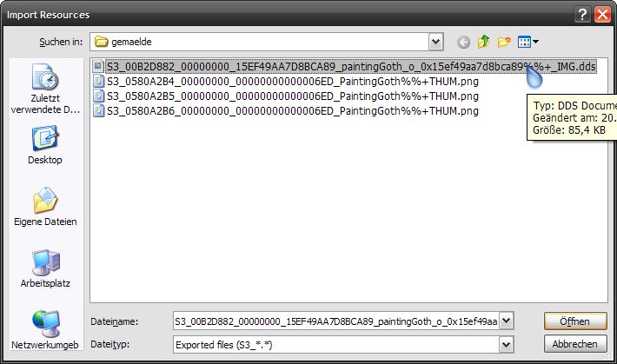Expand the 'Suchen in' folder dropdown
Viewport: 617px width, 364px height.
[435, 42]
